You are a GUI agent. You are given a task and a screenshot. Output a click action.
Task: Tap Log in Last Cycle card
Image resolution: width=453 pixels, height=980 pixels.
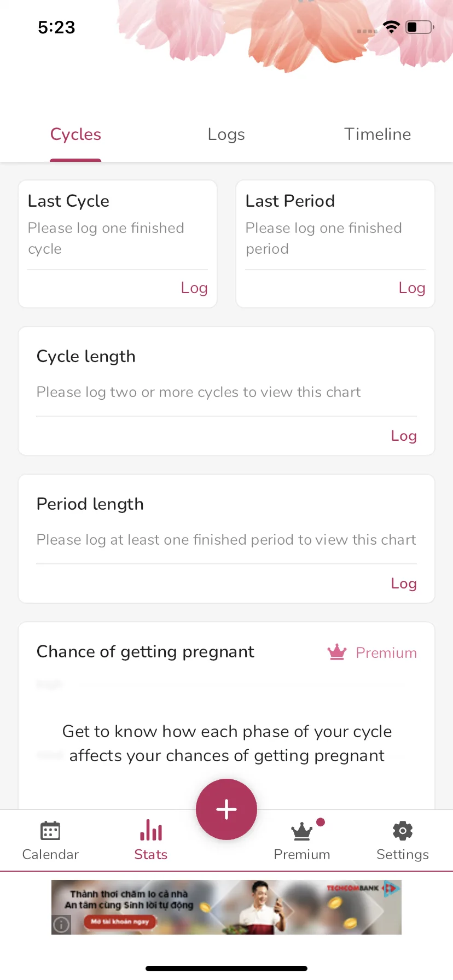click(194, 288)
